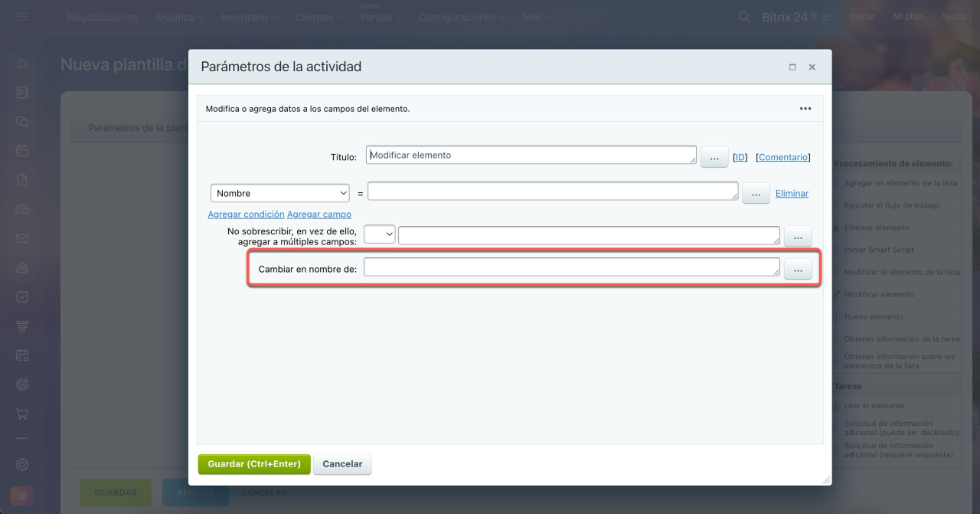Open the shopping cart icon in the sidebar
The image size is (980, 514).
[x=22, y=414]
